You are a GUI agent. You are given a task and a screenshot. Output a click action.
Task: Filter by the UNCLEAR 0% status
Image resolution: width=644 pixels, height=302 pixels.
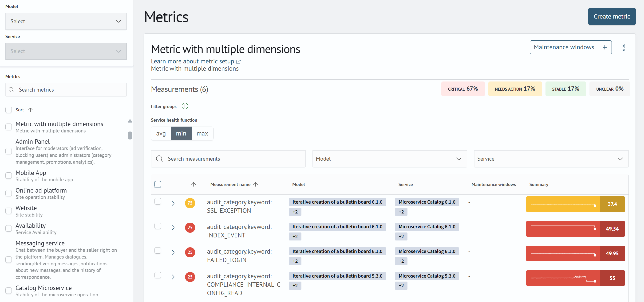(609, 89)
